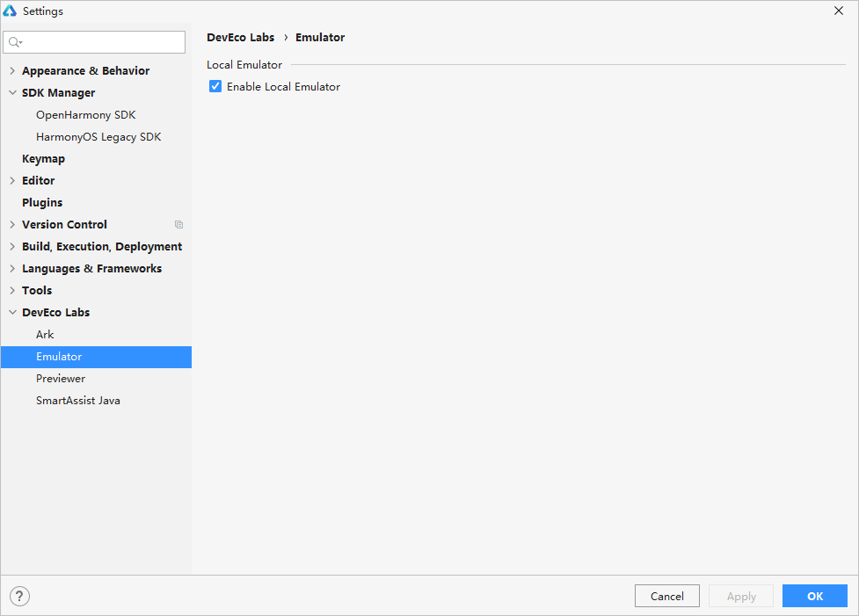Select Build, Execution, Deployment category

pyautogui.click(x=102, y=246)
